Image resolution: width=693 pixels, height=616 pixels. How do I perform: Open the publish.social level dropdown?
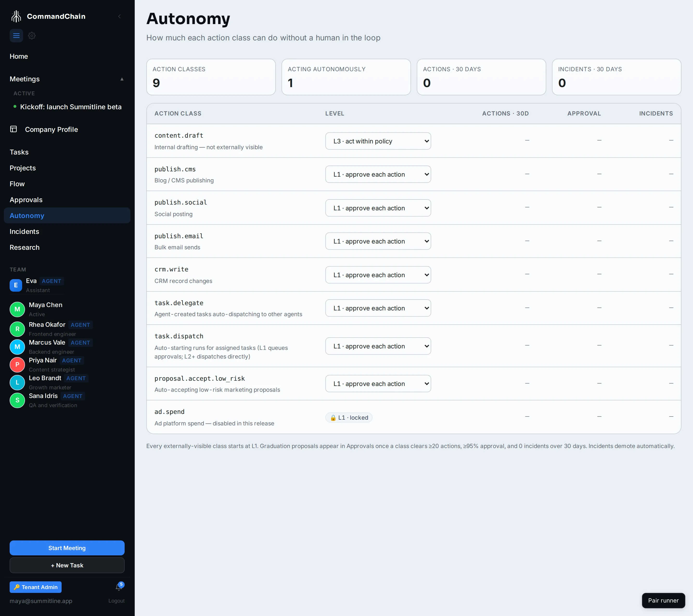378,208
